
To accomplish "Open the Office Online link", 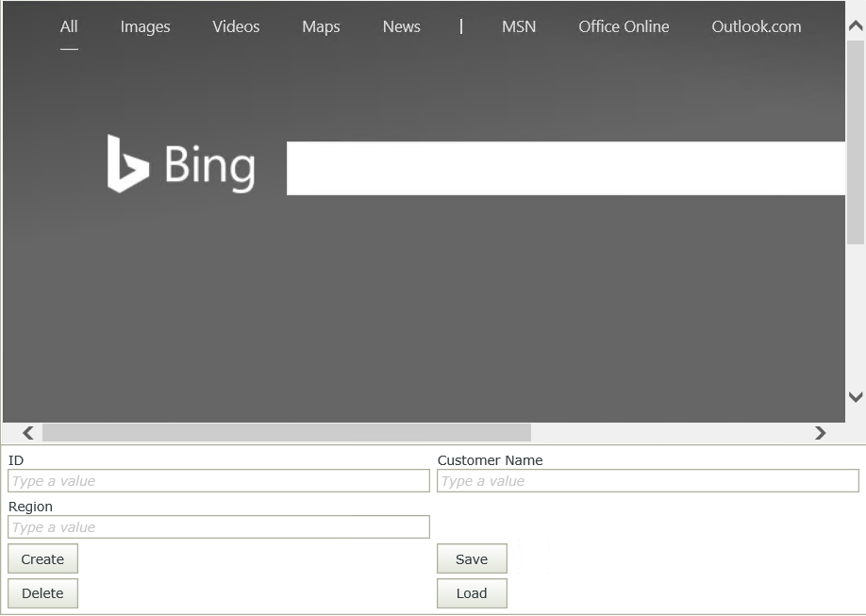I will (624, 26).
